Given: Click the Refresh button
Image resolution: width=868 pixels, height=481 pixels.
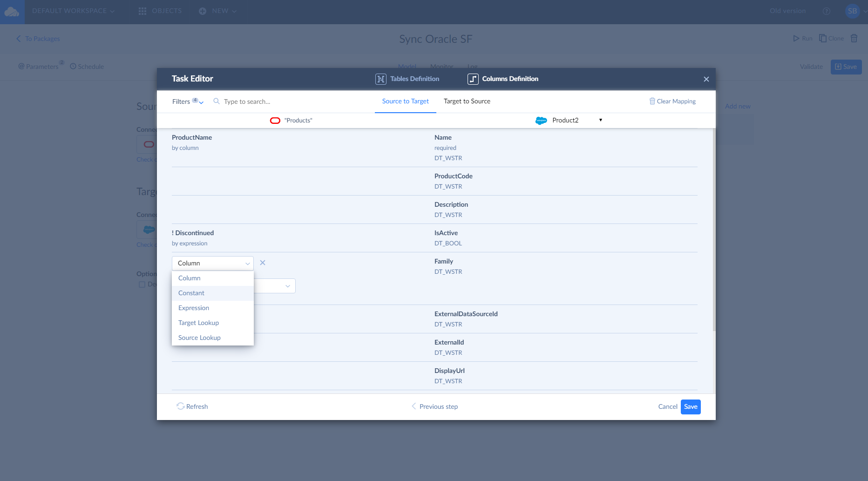Looking at the screenshot, I should [192, 406].
